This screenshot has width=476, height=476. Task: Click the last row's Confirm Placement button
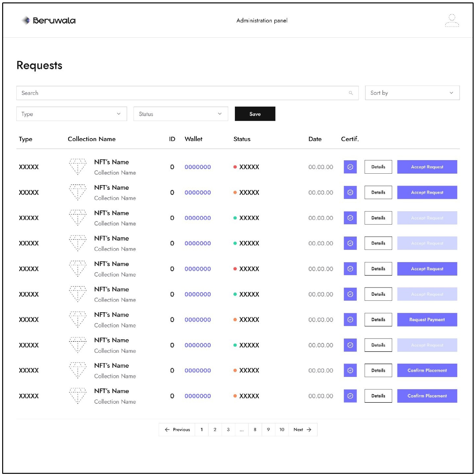tap(427, 396)
